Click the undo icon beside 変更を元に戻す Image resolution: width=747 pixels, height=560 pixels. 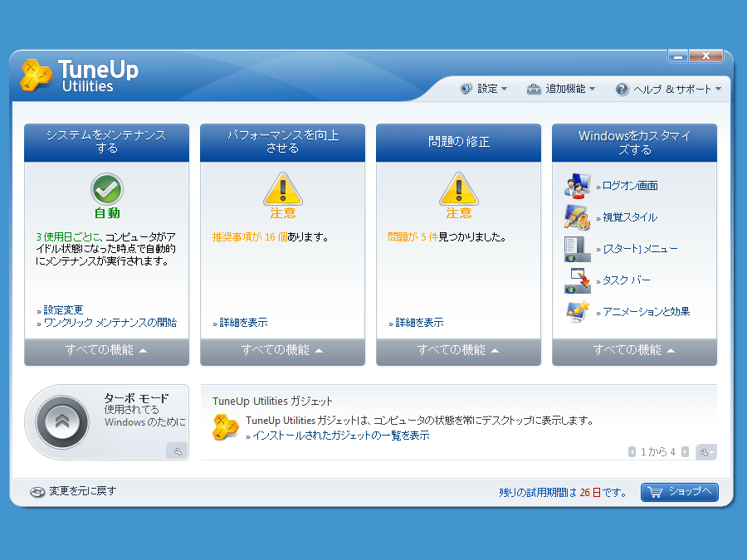37,492
